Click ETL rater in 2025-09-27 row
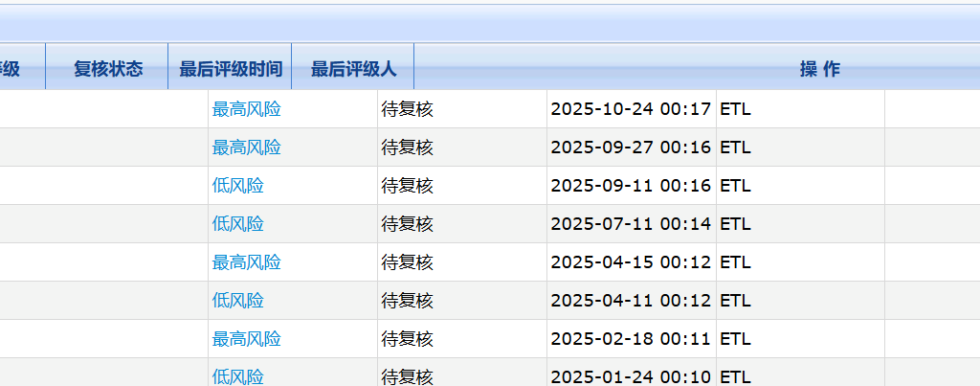980x386 pixels. click(x=735, y=148)
